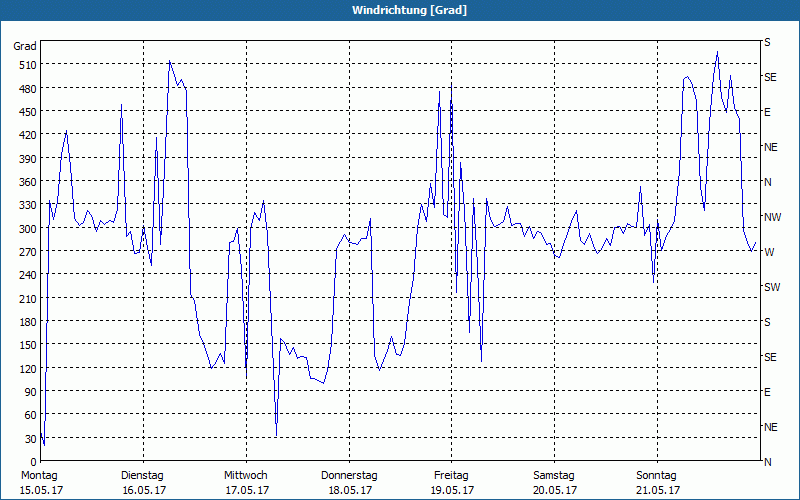
Task: Click the 240 axis value
Action: (28, 276)
